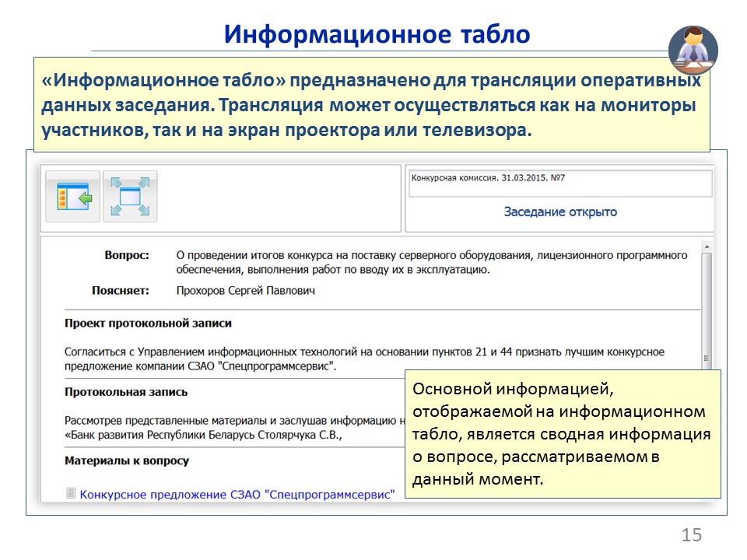Click the user avatar icon at top right
The height and width of the screenshot is (560, 747).
pos(693,51)
